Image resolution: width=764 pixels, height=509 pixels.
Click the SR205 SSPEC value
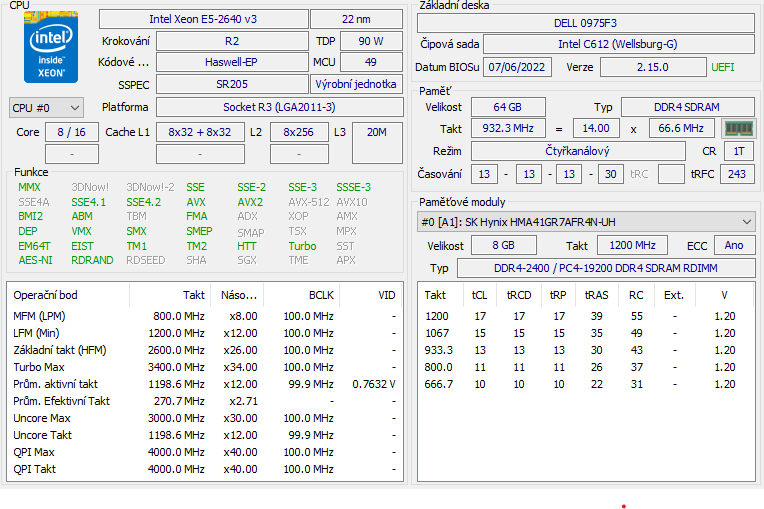coord(232,84)
